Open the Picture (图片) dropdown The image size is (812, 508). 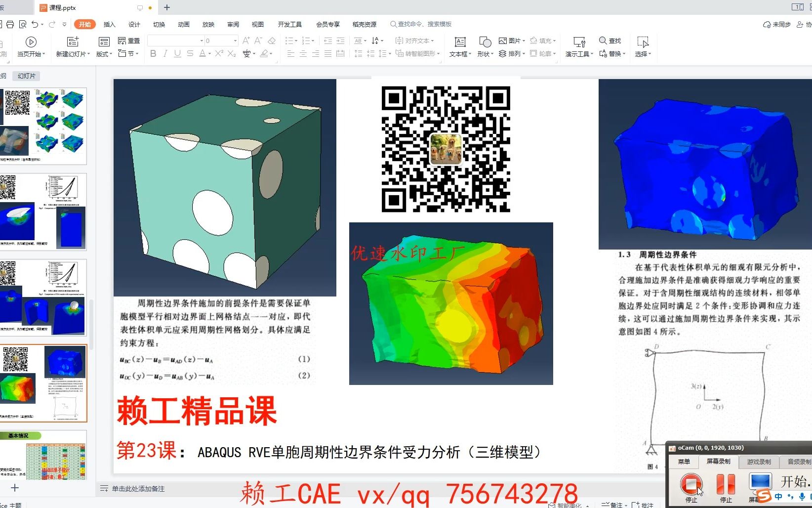[x=512, y=41]
